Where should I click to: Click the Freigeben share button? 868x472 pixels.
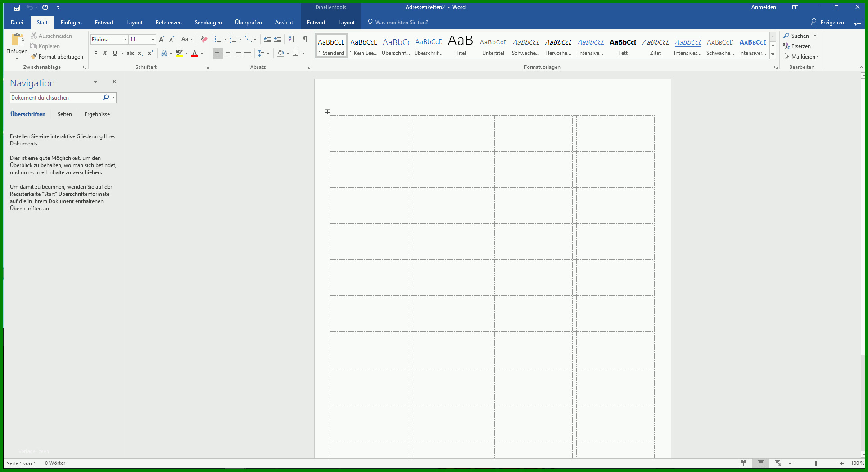click(x=827, y=22)
